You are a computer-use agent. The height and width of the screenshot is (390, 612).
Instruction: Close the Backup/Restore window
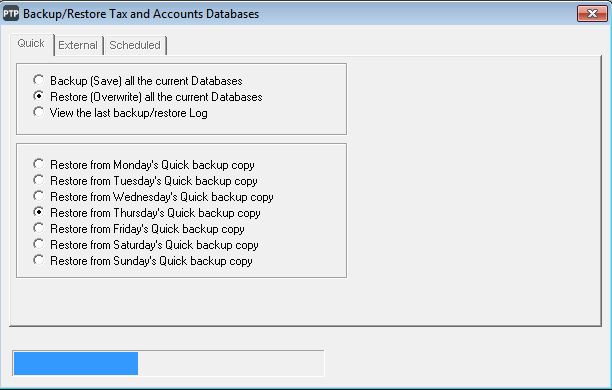(592, 14)
